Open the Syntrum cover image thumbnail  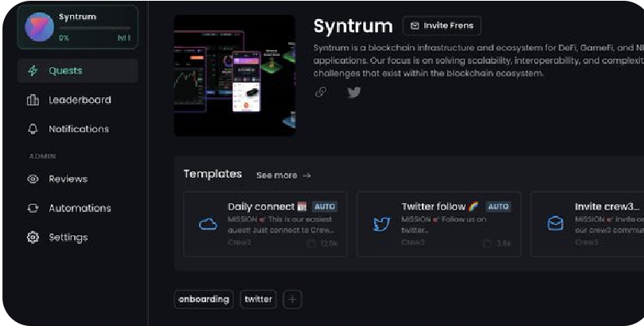(235, 76)
